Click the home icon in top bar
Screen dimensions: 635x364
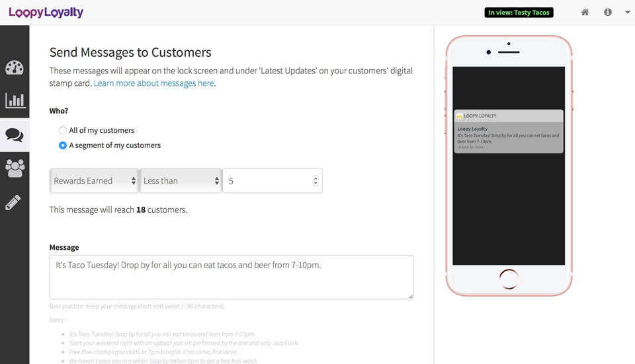585,13
